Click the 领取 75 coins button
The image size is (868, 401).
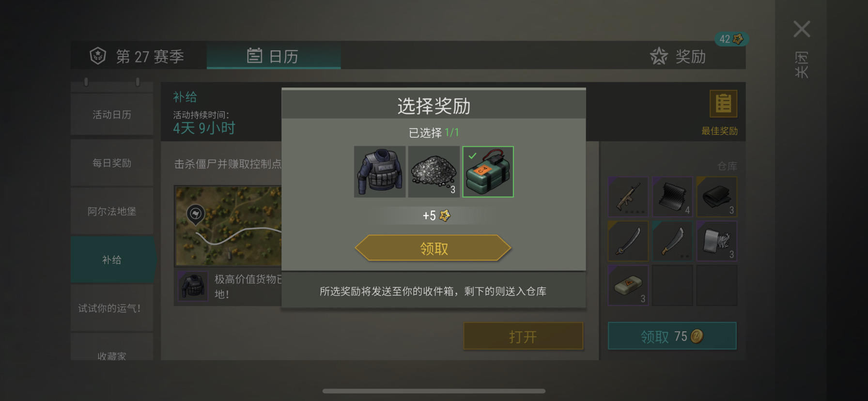[x=672, y=336]
